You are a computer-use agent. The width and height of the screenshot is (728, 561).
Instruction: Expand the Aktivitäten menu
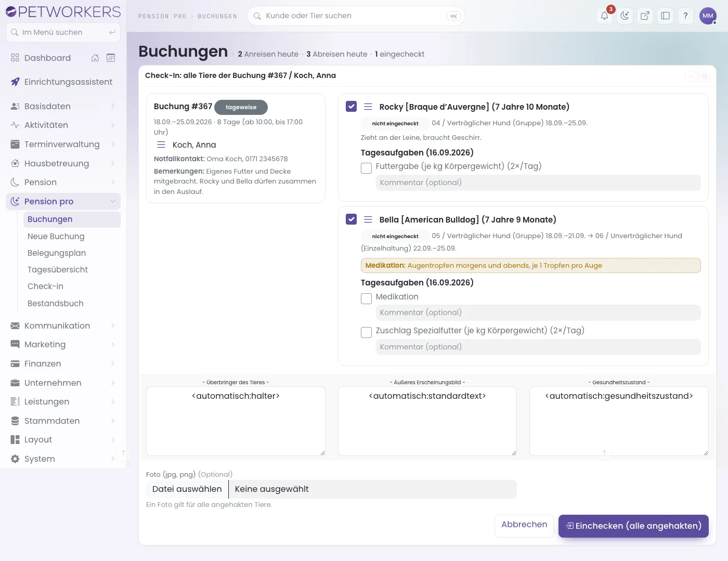coord(63,125)
